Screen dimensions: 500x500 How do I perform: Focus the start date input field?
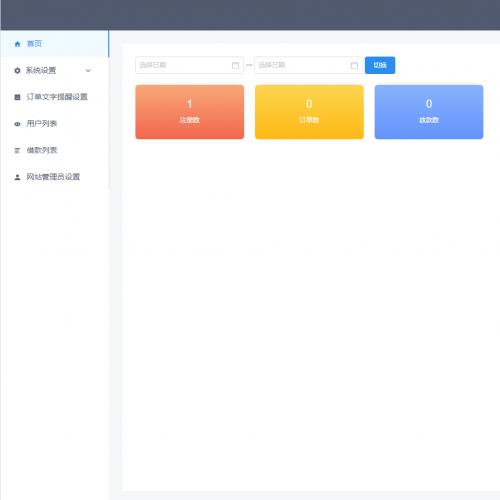(189, 65)
